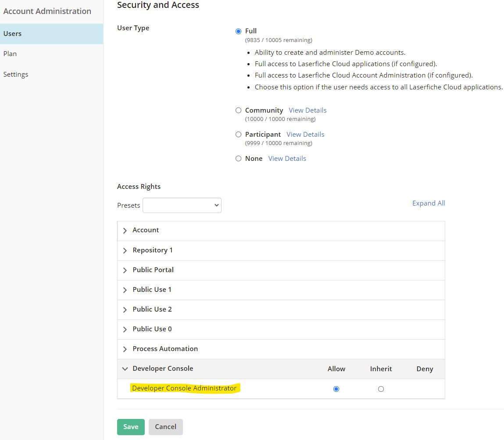View Details for None user type
This screenshot has height=440, width=504.
[287, 159]
